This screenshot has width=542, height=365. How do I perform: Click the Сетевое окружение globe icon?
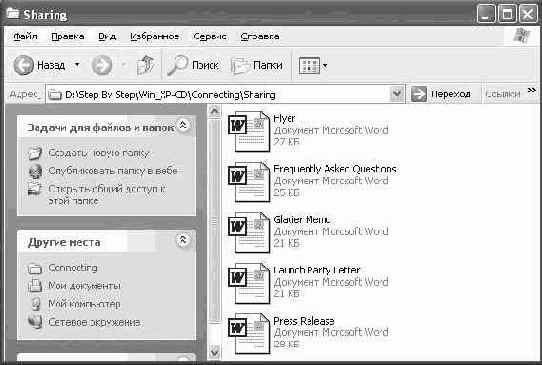coord(35,322)
